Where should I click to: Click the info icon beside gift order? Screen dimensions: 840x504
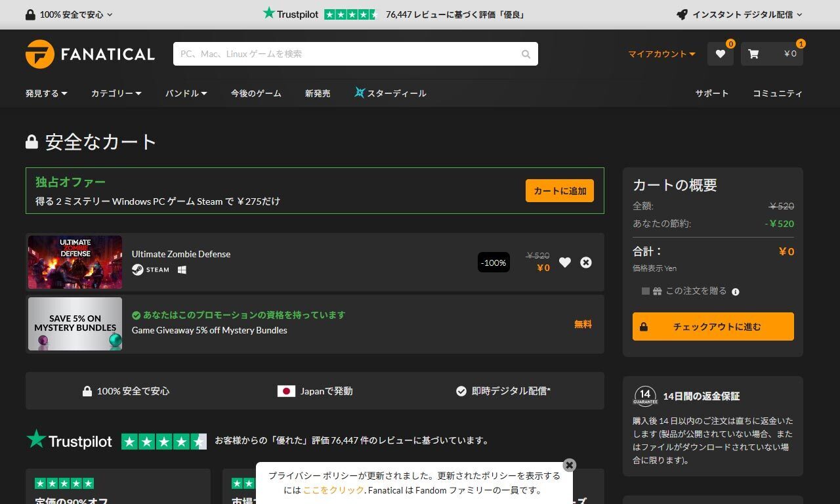coord(735,291)
